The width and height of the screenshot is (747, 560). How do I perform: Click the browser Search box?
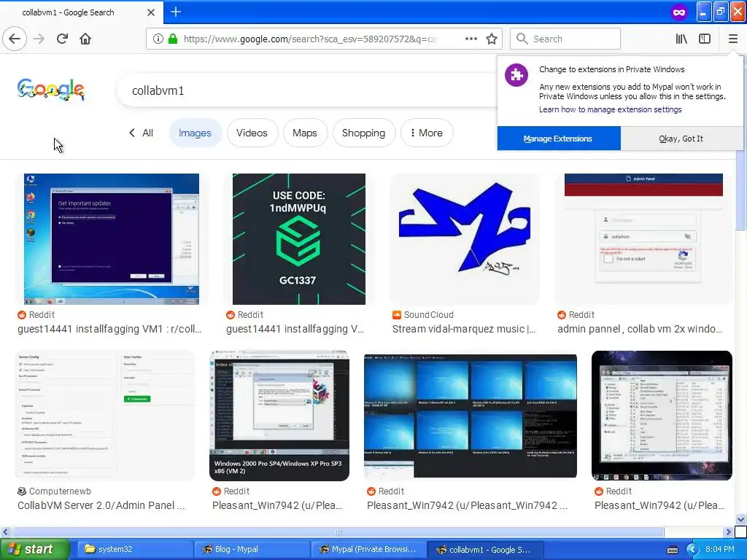[x=565, y=39]
